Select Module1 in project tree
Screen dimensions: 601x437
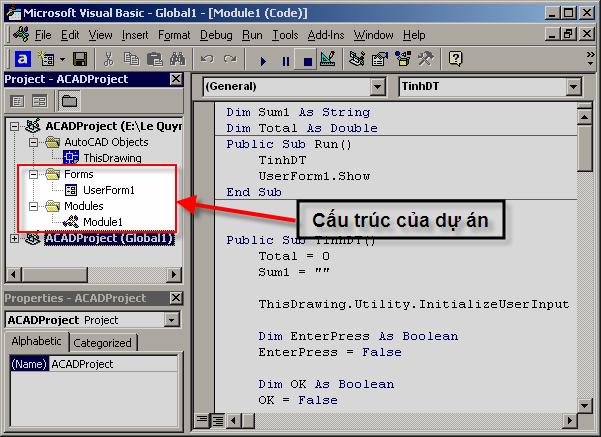point(103,222)
